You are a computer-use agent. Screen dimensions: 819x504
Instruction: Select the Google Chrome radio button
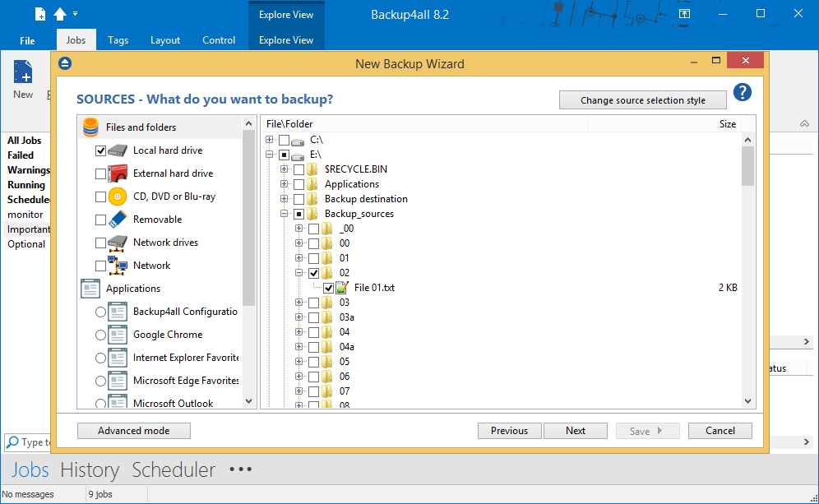pyautogui.click(x=101, y=335)
